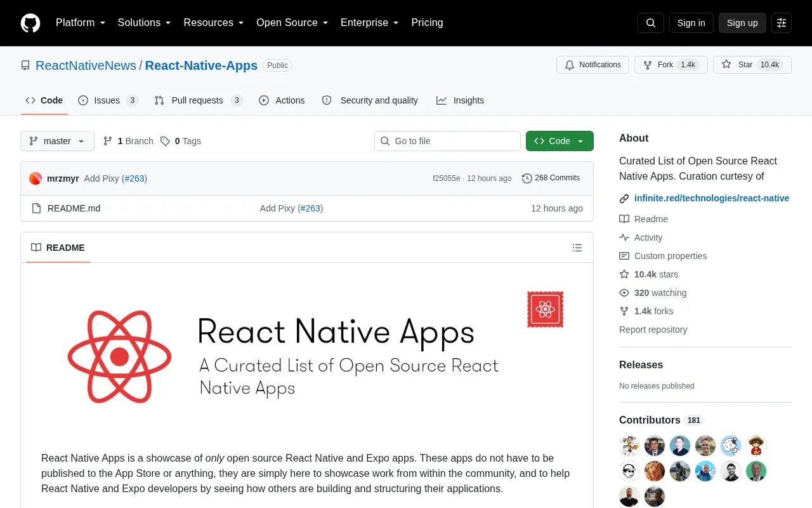The height and width of the screenshot is (508, 812).
Task: Expand the Enterprise menu
Action: point(370,23)
